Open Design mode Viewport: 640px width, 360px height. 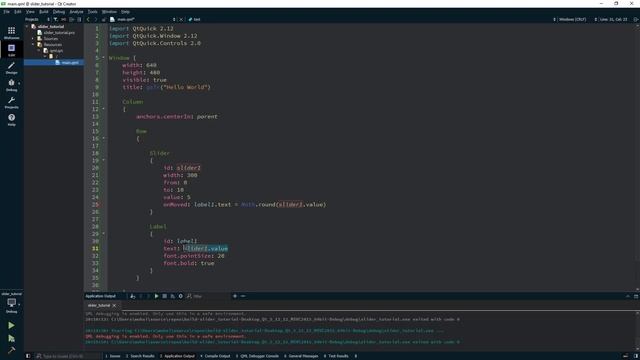click(x=11, y=68)
